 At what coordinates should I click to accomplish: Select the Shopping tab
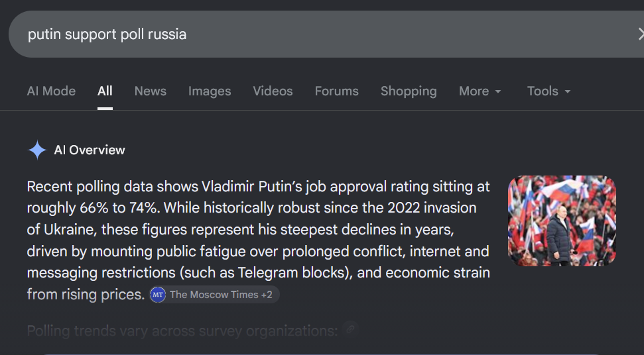point(409,91)
